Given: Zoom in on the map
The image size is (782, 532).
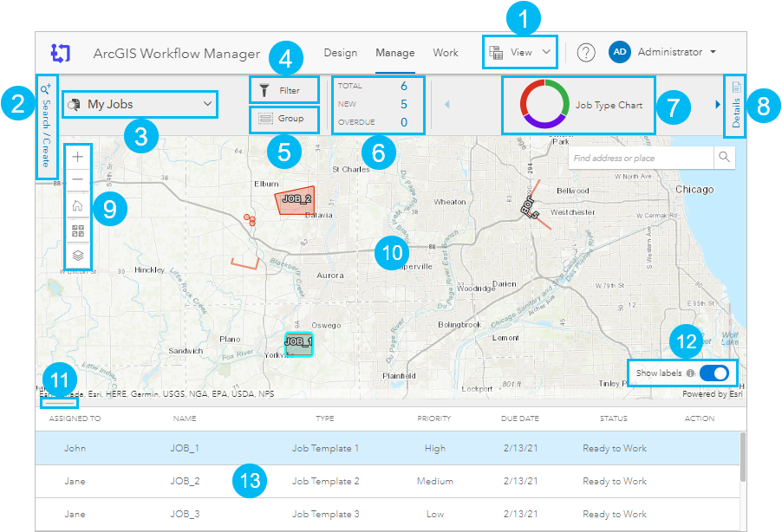Looking at the screenshot, I should 78,157.
